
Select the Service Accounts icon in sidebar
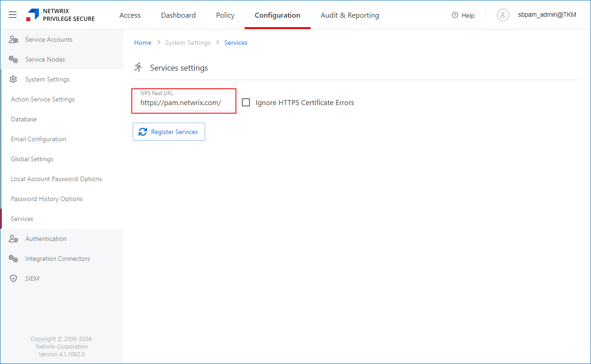tap(13, 39)
